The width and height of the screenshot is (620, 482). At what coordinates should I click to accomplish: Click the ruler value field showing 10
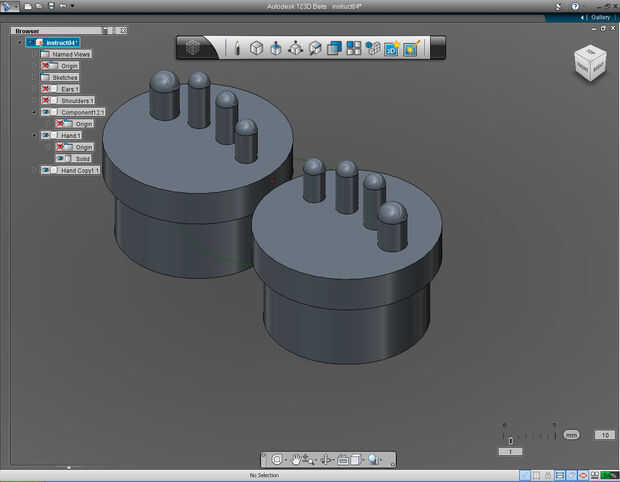(x=603, y=435)
